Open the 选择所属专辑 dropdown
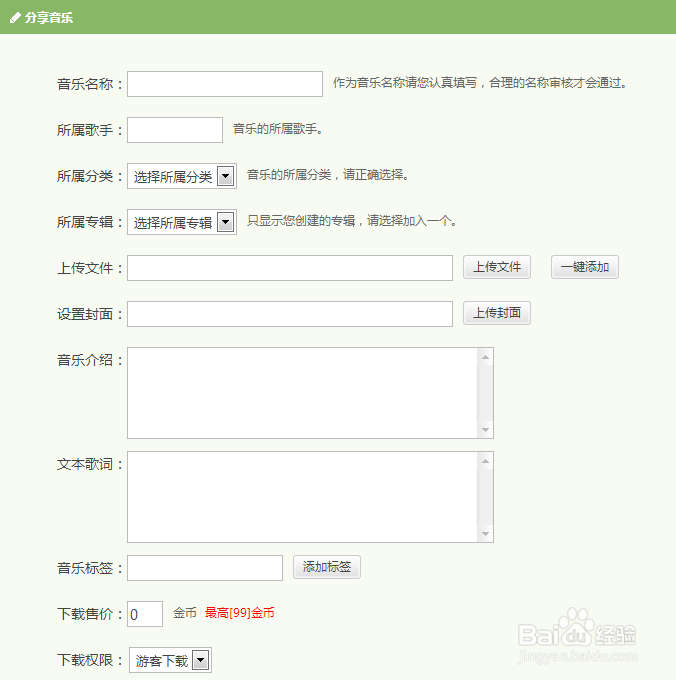The image size is (676, 680). point(182,222)
